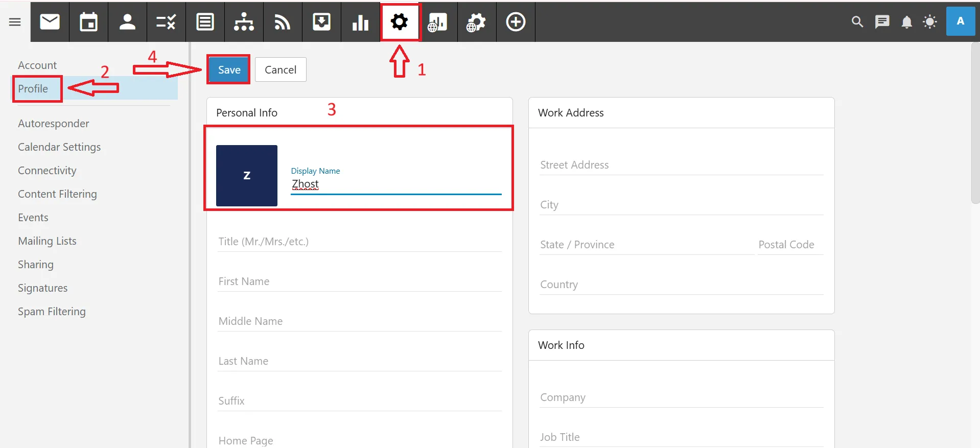Open the Calendar icon in toolbar

88,22
